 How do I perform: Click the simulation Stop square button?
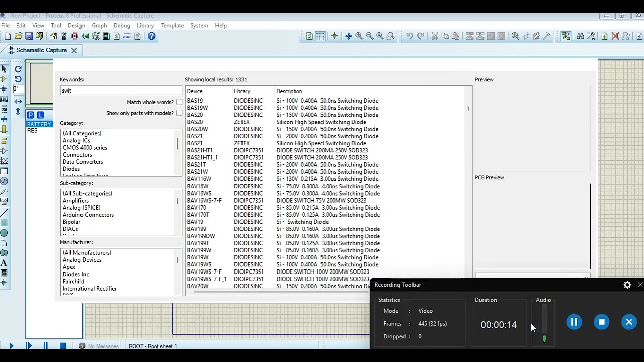63,346
